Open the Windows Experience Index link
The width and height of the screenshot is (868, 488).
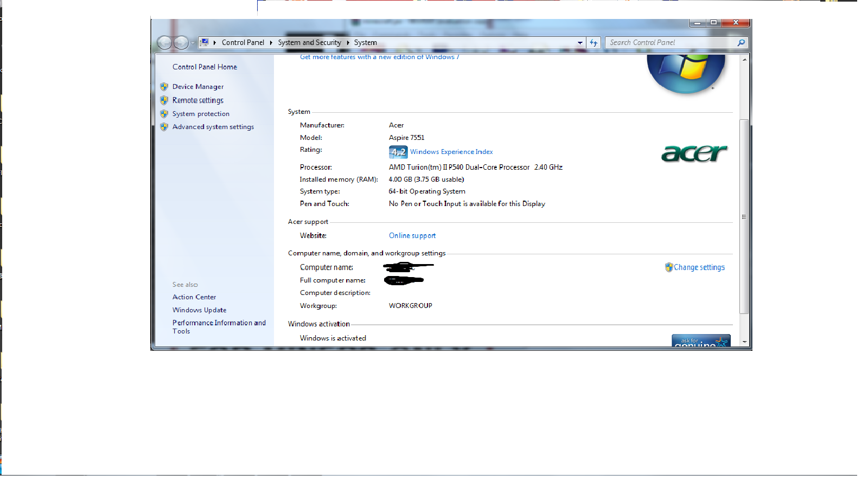pyautogui.click(x=451, y=152)
